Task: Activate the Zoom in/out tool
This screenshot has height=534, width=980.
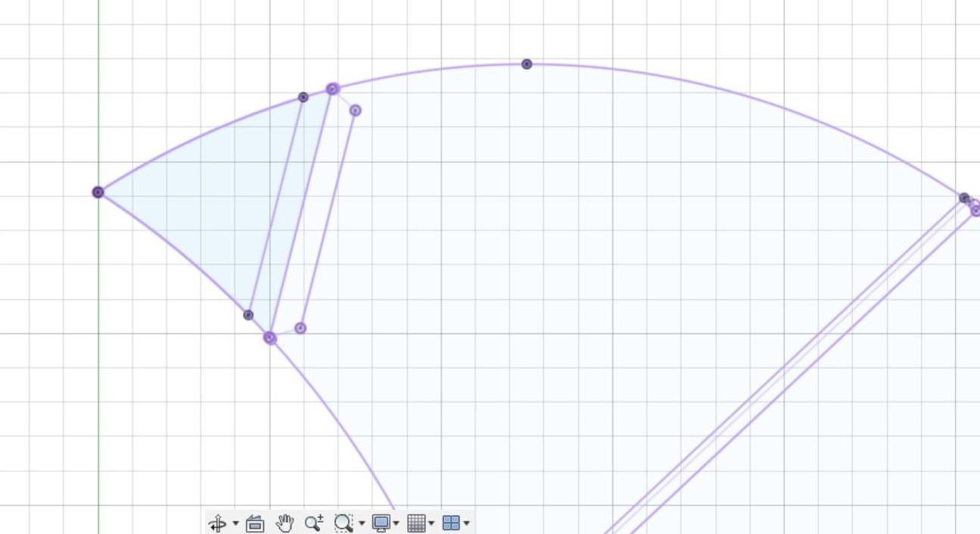Action: pos(314,523)
